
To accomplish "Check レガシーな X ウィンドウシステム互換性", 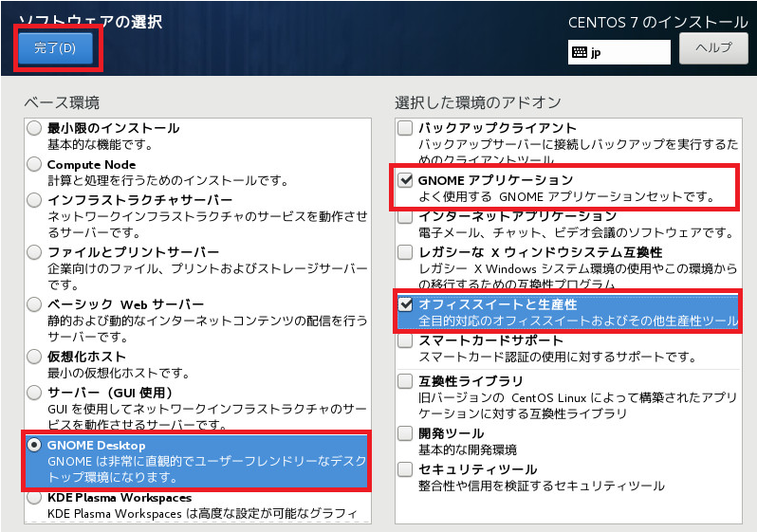I will point(405,252).
